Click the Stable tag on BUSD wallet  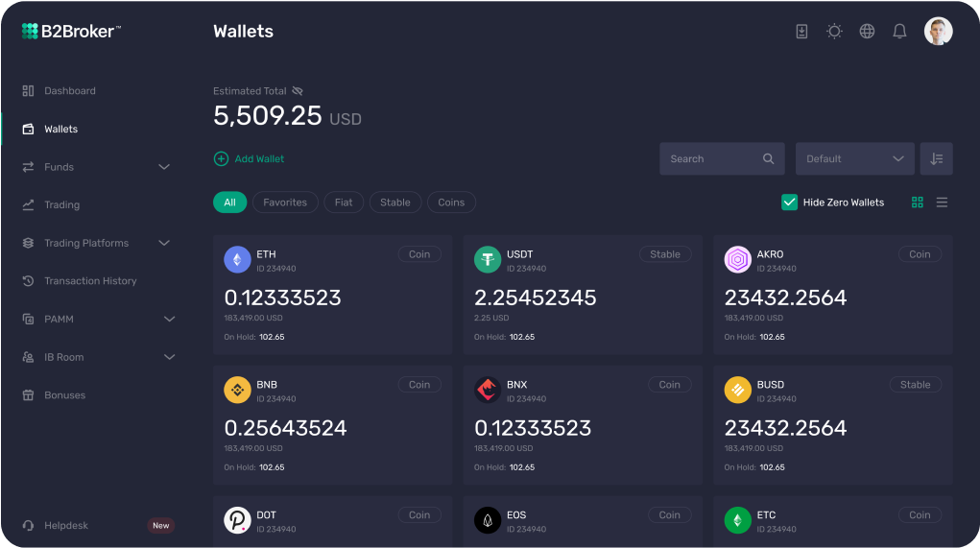[915, 385]
